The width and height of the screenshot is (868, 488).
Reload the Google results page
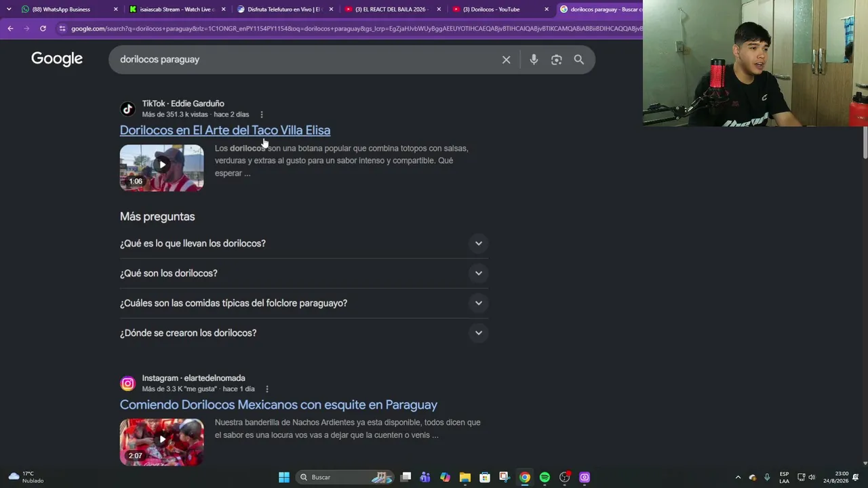[x=43, y=28]
